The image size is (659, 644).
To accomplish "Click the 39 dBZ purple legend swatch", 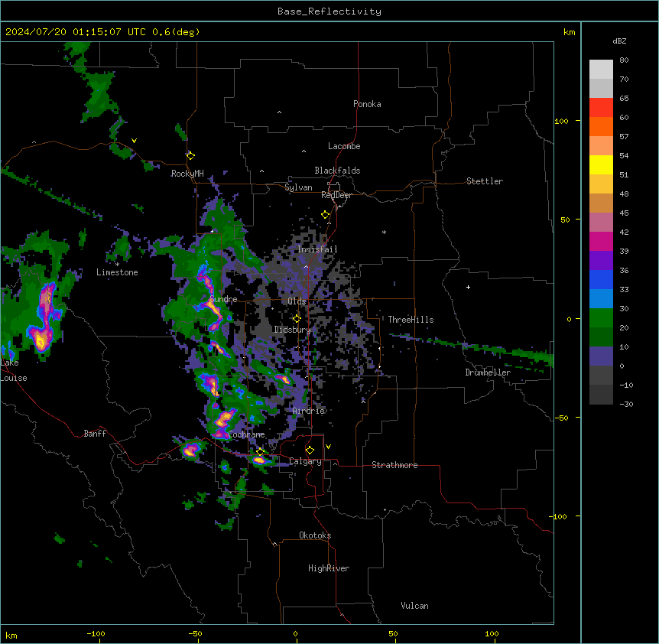I will point(601,261).
